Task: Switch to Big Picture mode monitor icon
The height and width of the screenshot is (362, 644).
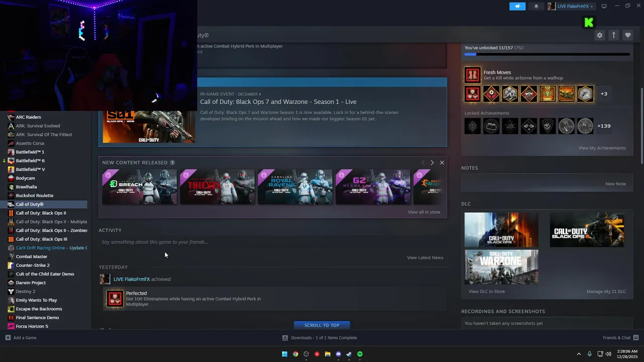Action: 604,7
